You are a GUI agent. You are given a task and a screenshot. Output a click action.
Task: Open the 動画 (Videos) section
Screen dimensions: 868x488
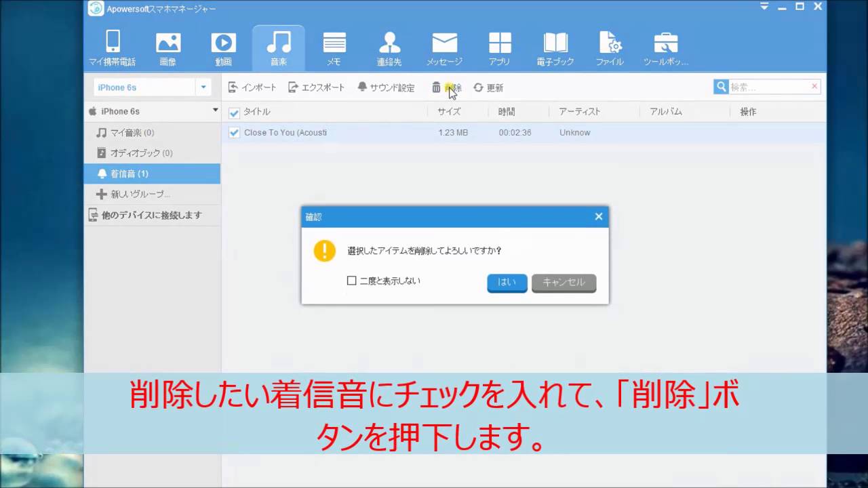pyautogui.click(x=223, y=48)
